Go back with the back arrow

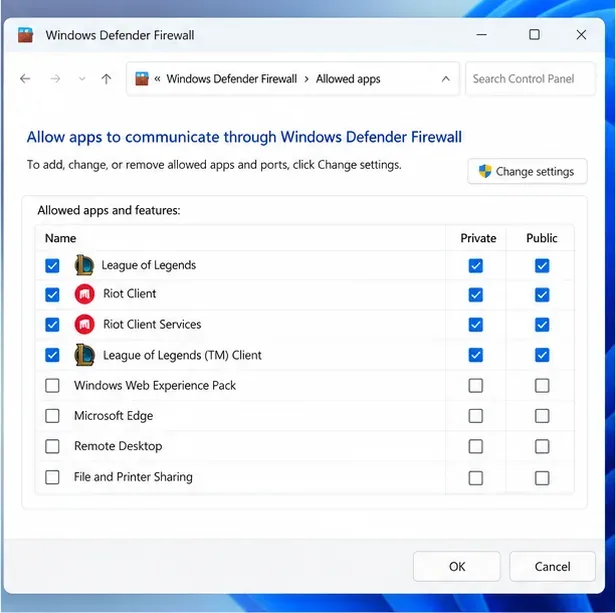25,79
